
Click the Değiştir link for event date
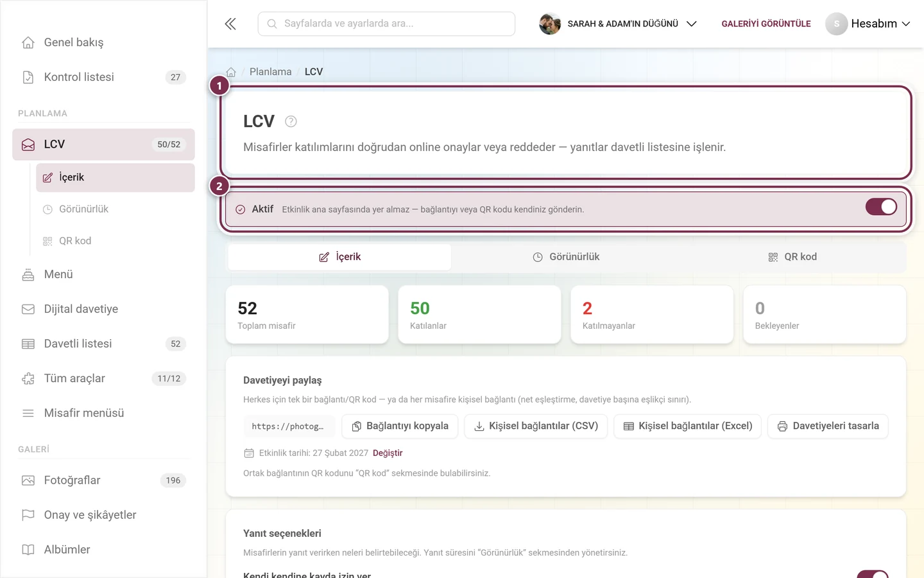(388, 453)
